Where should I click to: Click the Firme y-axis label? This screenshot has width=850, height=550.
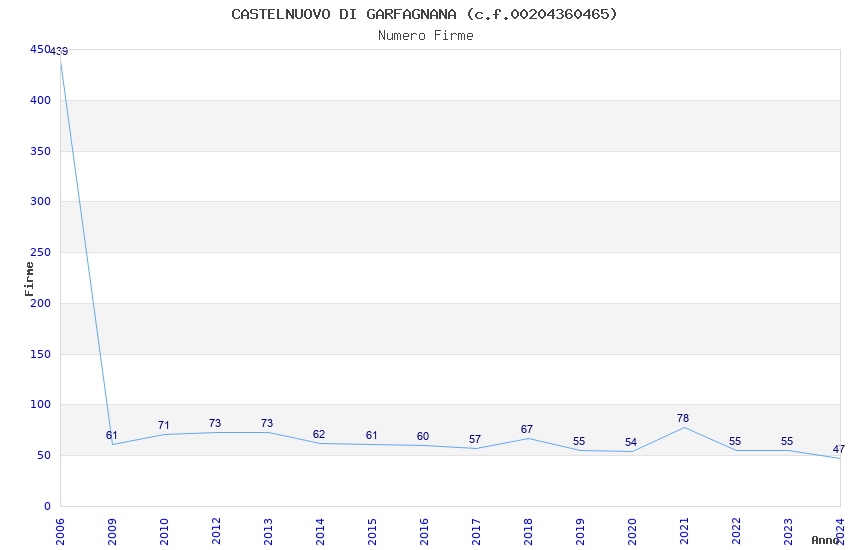pyautogui.click(x=29, y=279)
